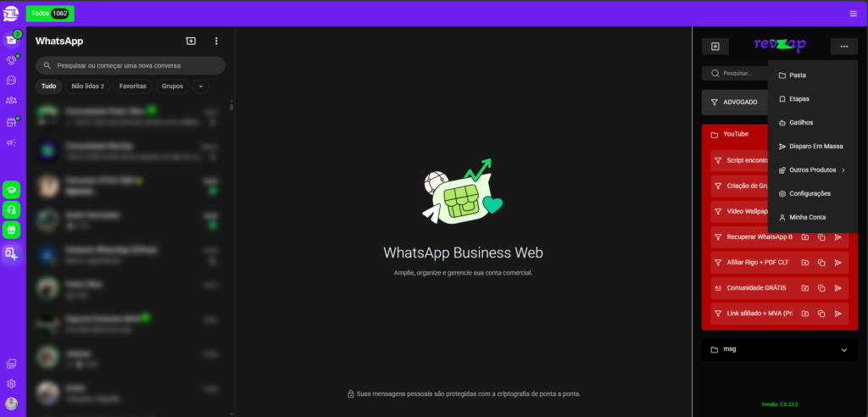
Task: Open WhatsApp three-dot vertical menu
Action: (x=216, y=41)
